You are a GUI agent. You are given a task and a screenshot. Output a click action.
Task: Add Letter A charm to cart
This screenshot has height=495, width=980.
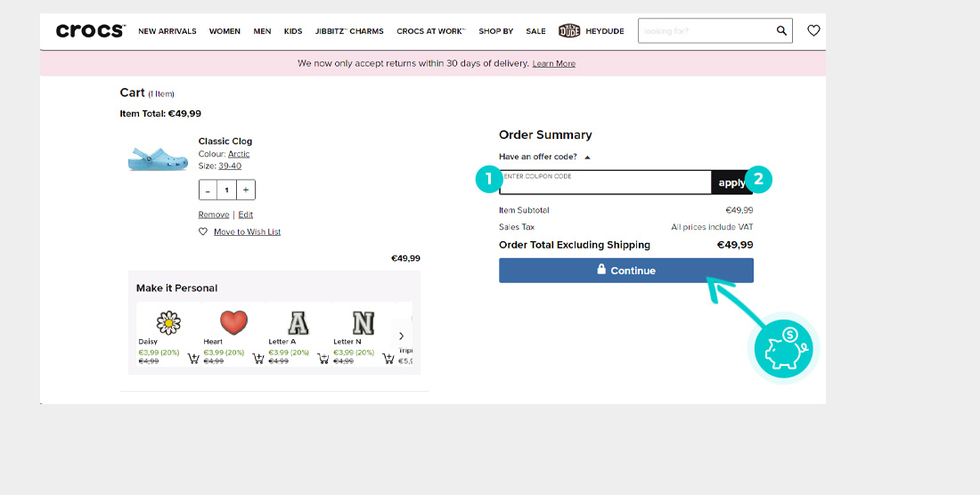[323, 359]
